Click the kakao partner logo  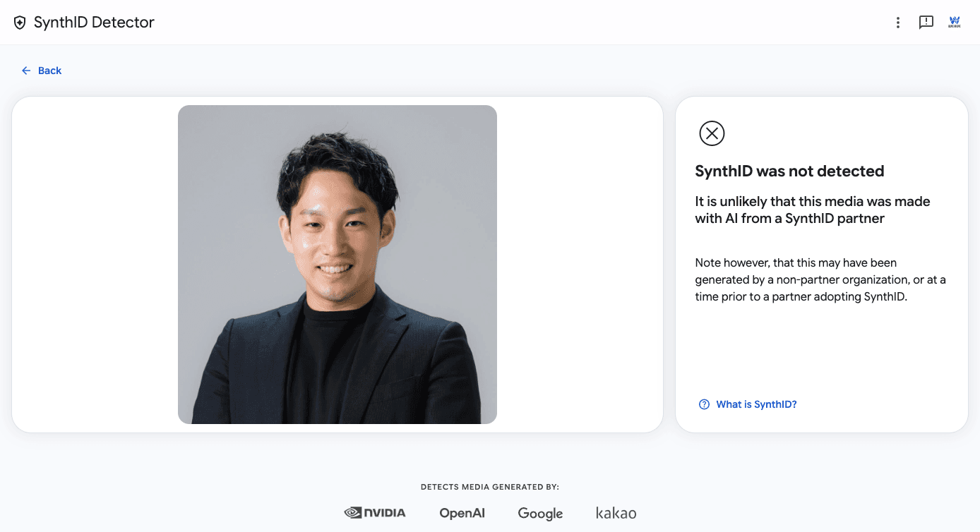616,513
